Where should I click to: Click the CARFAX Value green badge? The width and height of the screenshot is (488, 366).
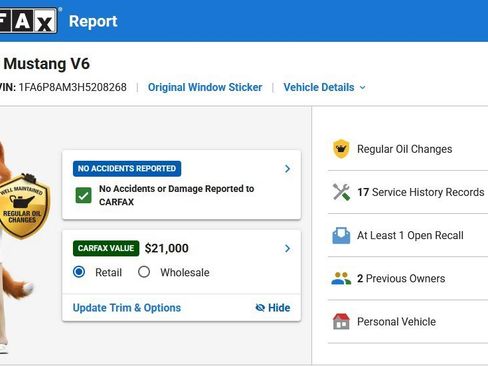click(106, 248)
